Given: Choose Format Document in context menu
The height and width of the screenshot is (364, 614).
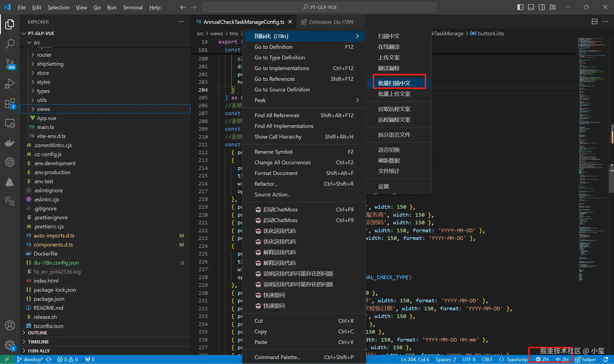Looking at the screenshot, I should point(276,173).
